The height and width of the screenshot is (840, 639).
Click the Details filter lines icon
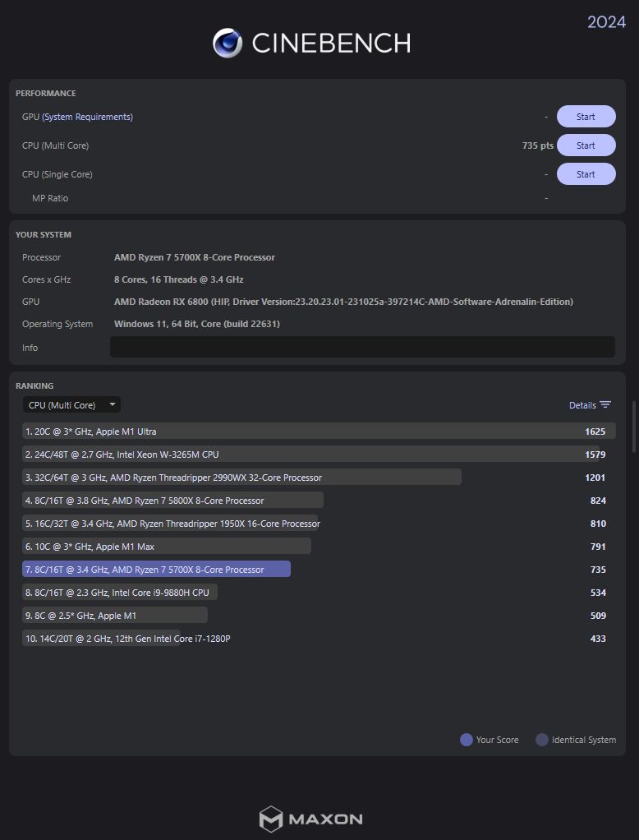point(605,405)
